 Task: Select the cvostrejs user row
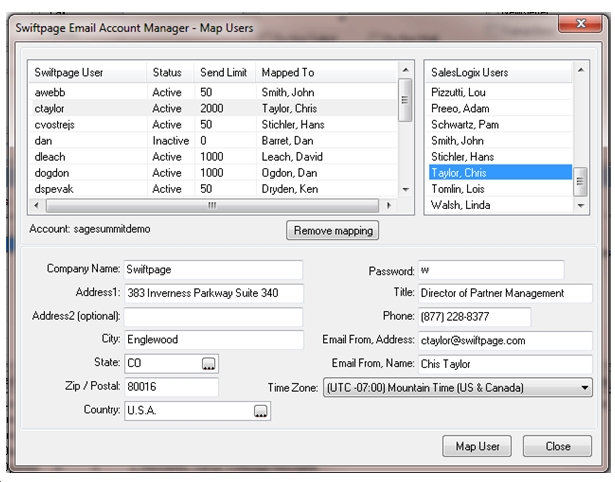tap(213, 125)
